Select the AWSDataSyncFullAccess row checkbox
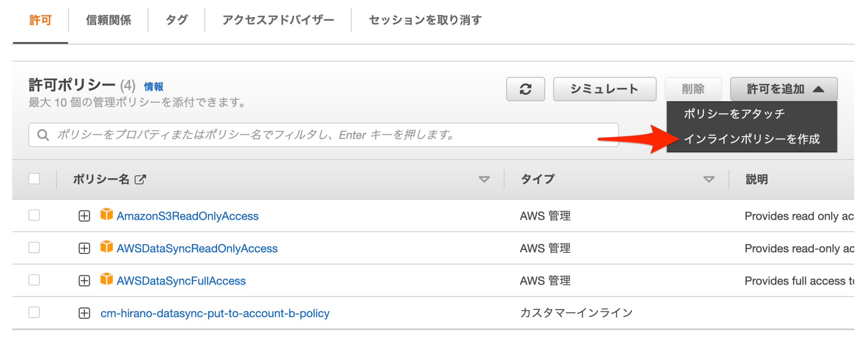Viewport: 868px width, 337px height. tap(34, 280)
